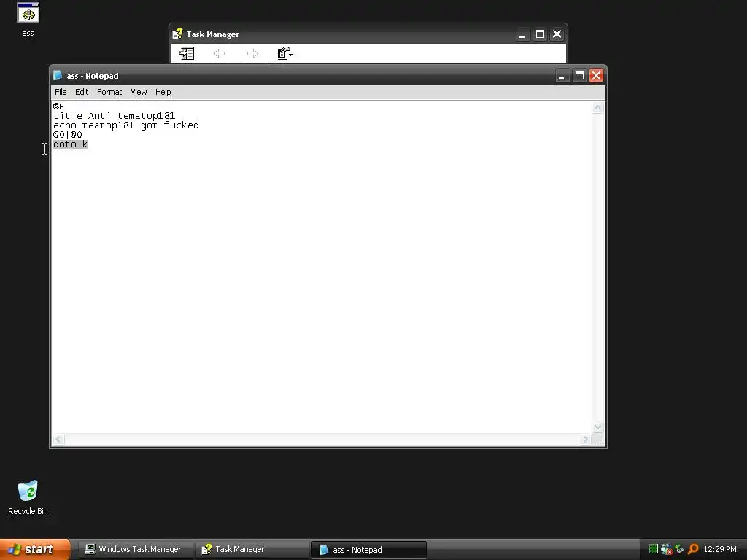
Task: Minimize the Notepad window
Action: coord(562,76)
